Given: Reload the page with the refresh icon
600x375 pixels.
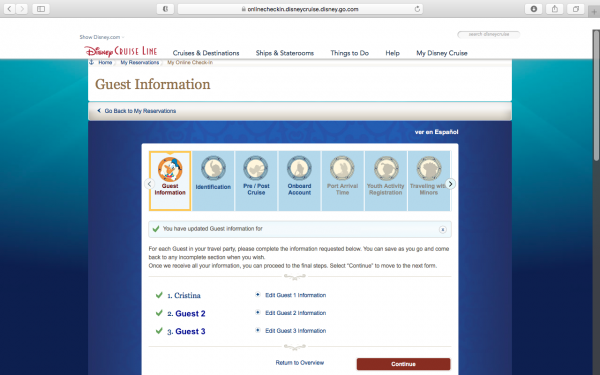Looking at the screenshot, I should point(417,9).
